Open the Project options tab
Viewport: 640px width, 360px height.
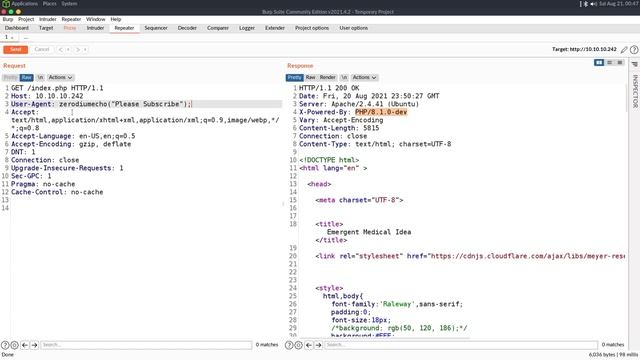tap(312, 28)
